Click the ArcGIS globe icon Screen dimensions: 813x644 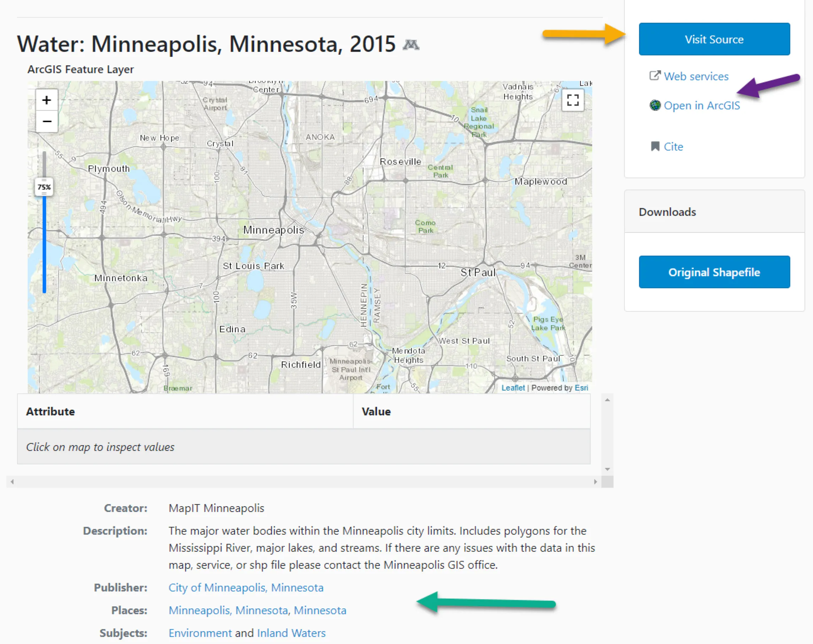(655, 105)
